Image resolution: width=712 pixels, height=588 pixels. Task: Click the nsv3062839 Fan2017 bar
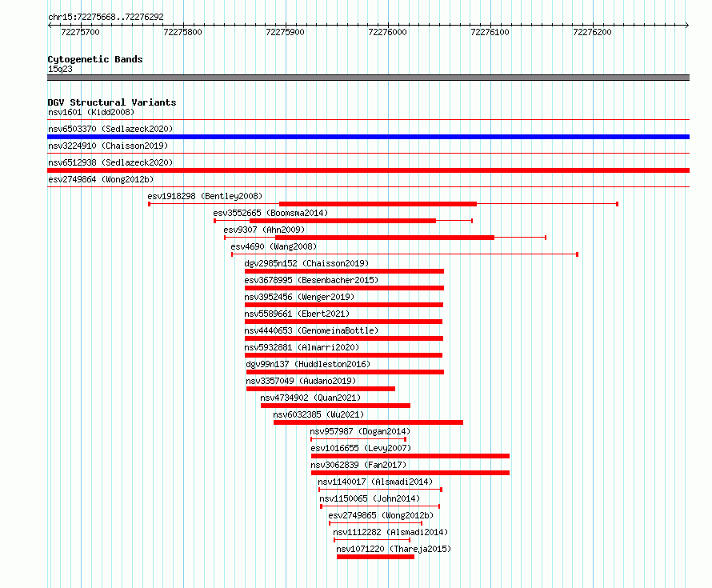click(410, 473)
